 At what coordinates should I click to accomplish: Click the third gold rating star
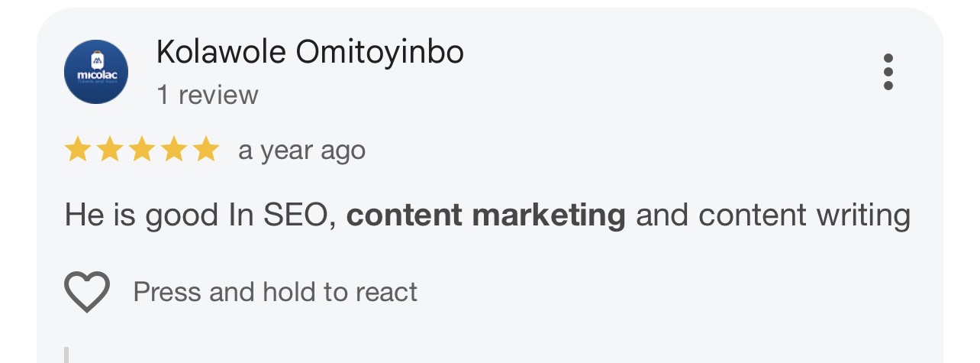[142, 151]
